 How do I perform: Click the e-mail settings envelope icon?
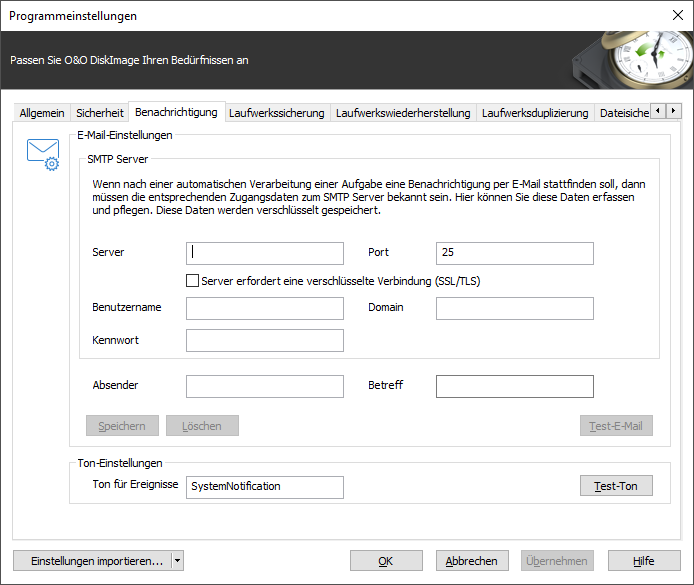pyautogui.click(x=43, y=154)
